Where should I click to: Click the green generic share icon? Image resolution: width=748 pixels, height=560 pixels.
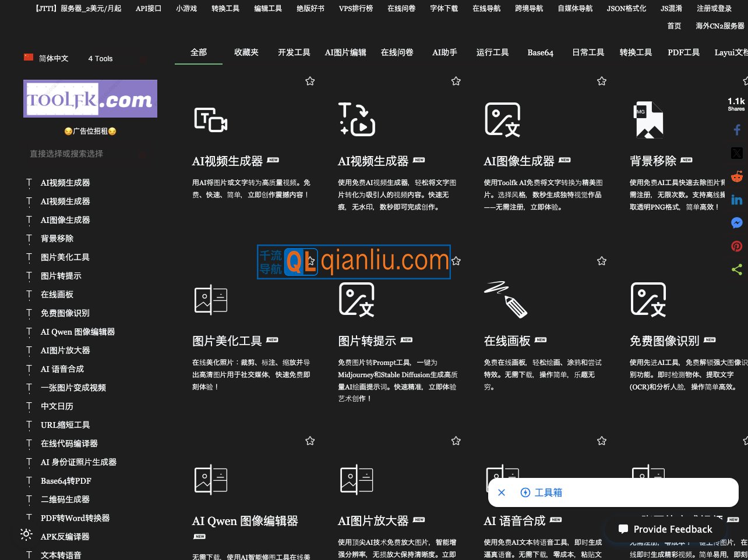[737, 269]
